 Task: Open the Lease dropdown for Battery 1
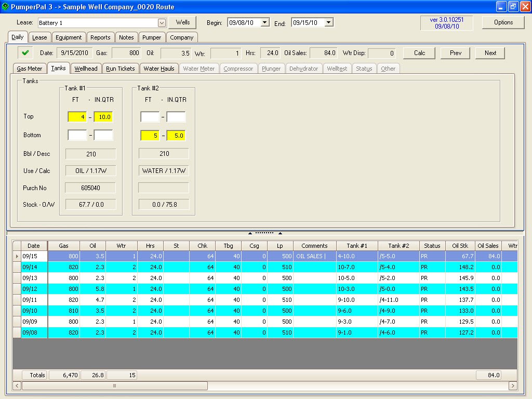(162, 23)
